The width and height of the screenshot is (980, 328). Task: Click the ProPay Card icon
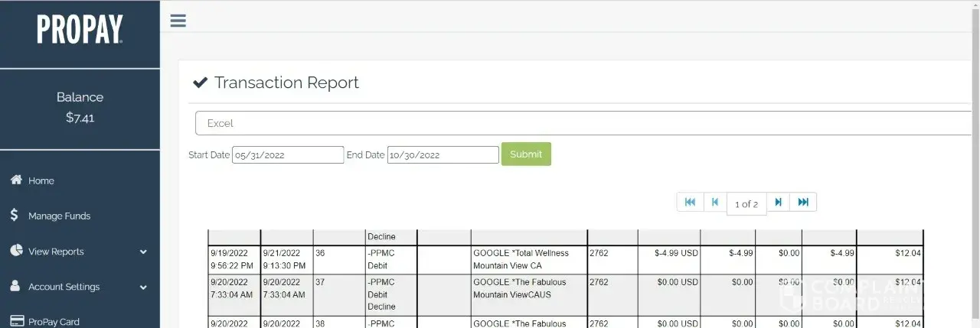coord(15,321)
